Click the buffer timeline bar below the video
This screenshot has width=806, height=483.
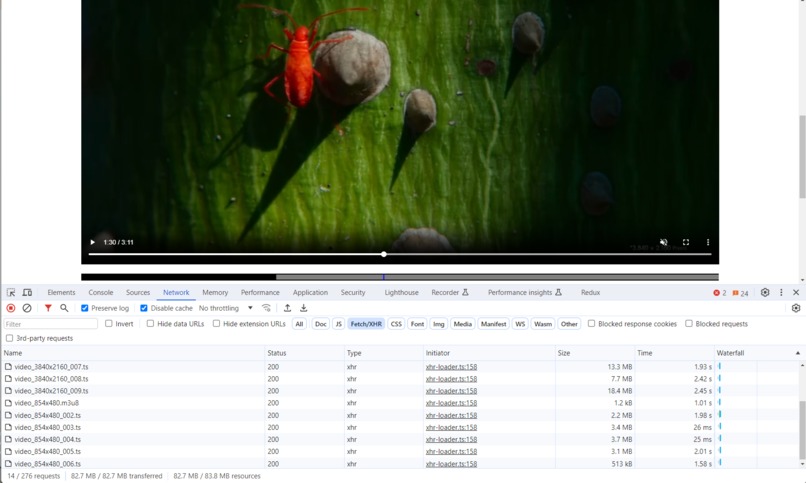[400, 277]
